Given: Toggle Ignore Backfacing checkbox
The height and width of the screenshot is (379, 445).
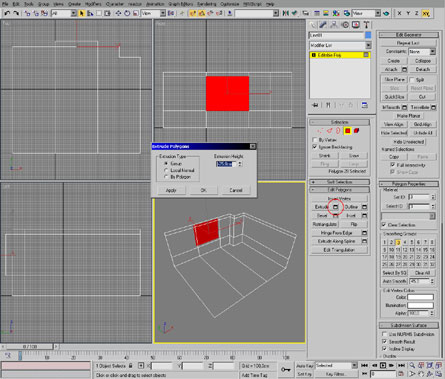Looking at the screenshot, I should pyautogui.click(x=315, y=147).
